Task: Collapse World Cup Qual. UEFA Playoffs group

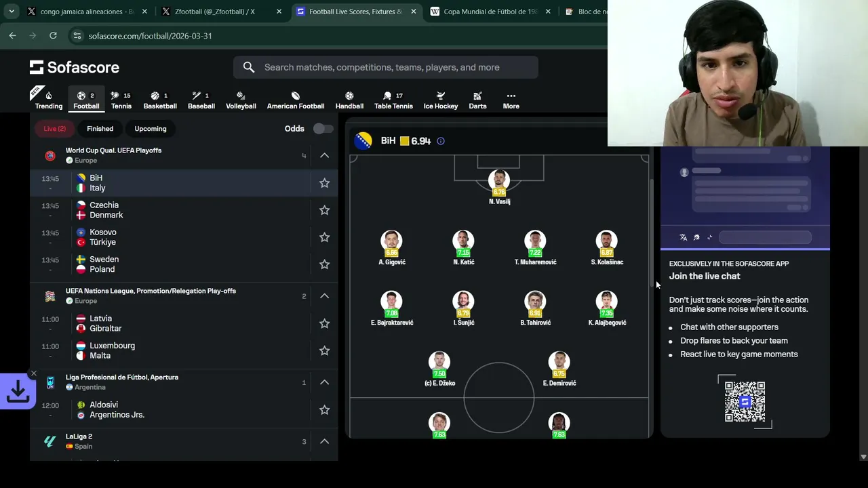Action: [x=325, y=155]
